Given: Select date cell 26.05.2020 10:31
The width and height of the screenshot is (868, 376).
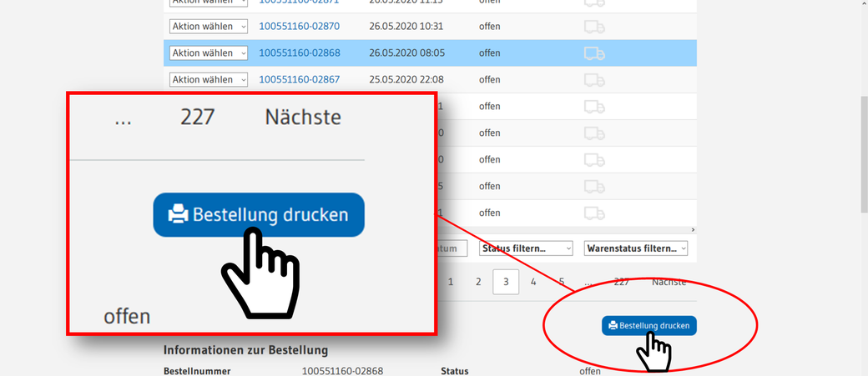Looking at the screenshot, I should 406,27.
